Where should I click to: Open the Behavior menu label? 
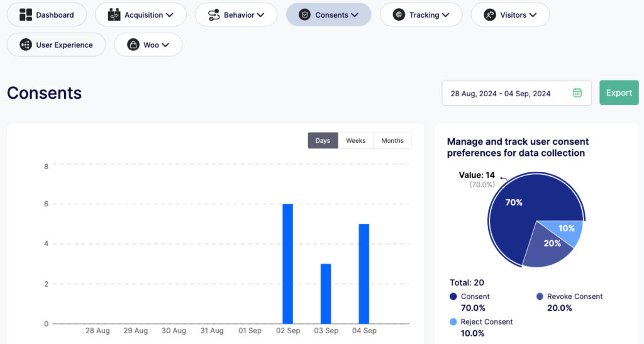point(239,15)
